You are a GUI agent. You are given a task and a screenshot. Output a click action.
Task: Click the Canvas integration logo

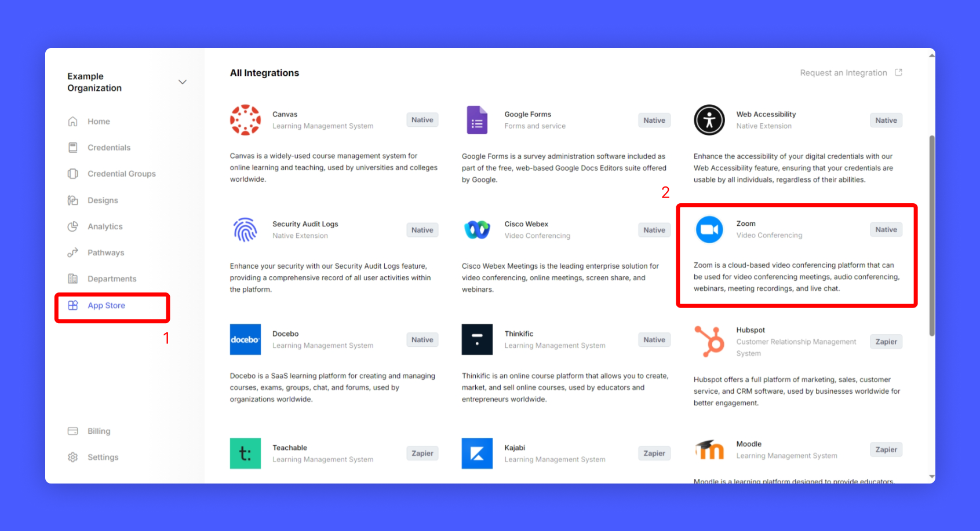(x=245, y=120)
